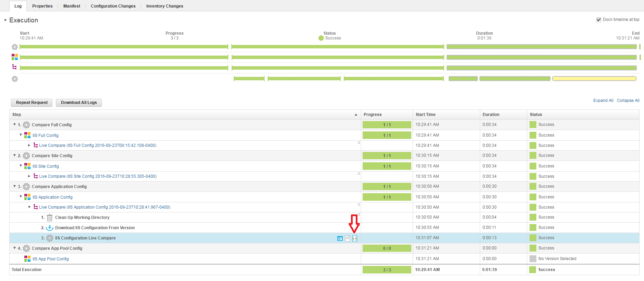Click the branch icon beside Live Compare IIS Site Config
The width and height of the screenshot is (644, 281).
click(36, 176)
